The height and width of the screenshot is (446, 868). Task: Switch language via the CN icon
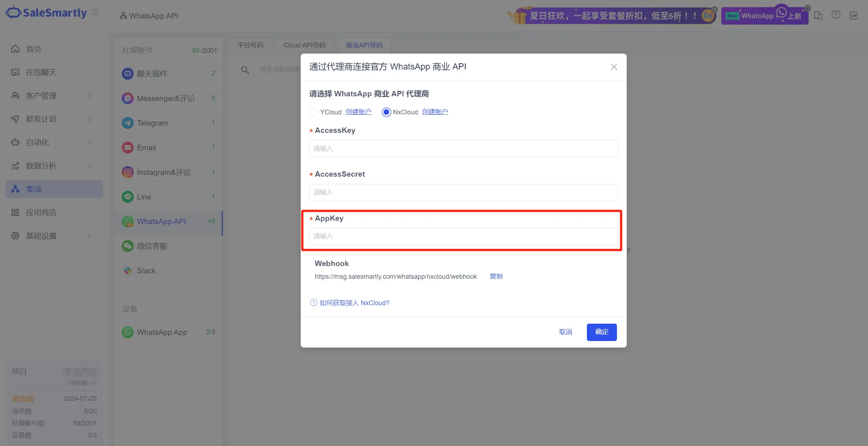point(854,15)
